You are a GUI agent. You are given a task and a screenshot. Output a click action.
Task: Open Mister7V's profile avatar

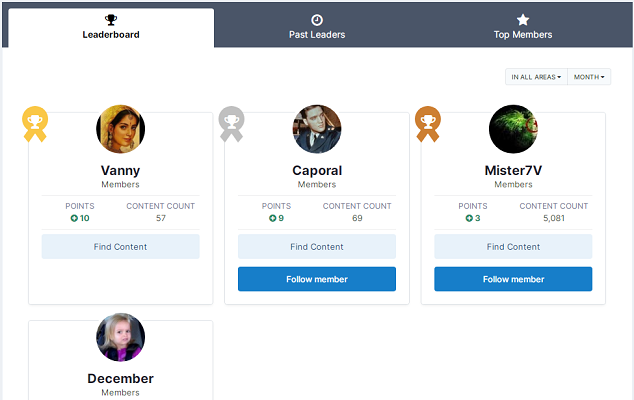click(x=513, y=130)
